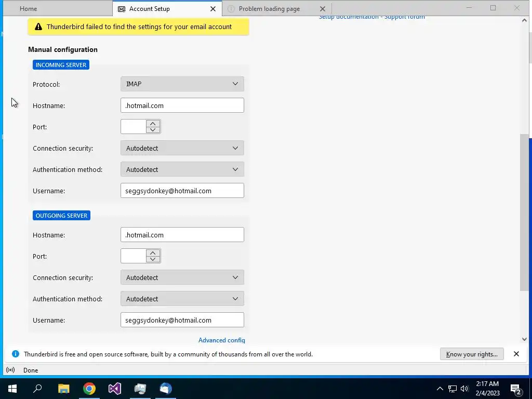Image resolution: width=532 pixels, height=399 pixels.
Task: Open incoming Connection security dropdown
Action: point(182,148)
